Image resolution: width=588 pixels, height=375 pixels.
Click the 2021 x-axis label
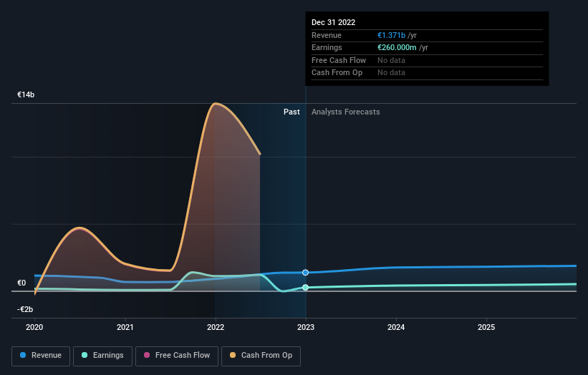point(125,327)
